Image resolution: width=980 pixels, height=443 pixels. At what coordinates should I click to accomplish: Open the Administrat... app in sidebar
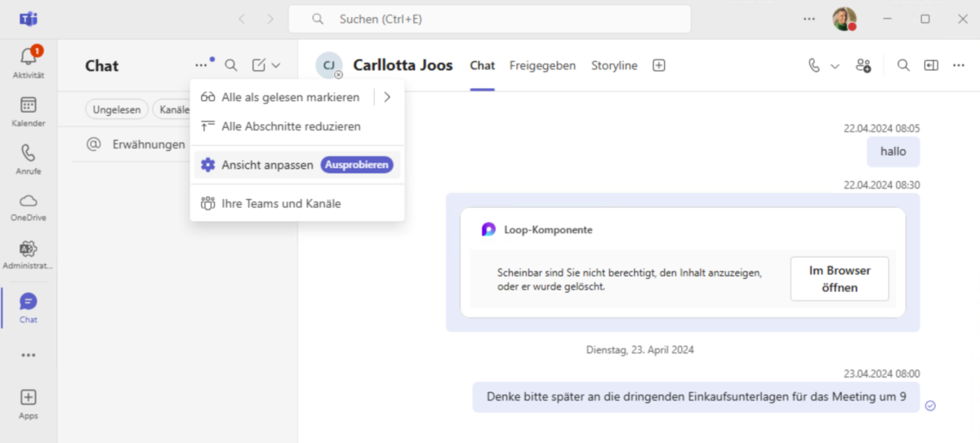pos(29,255)
